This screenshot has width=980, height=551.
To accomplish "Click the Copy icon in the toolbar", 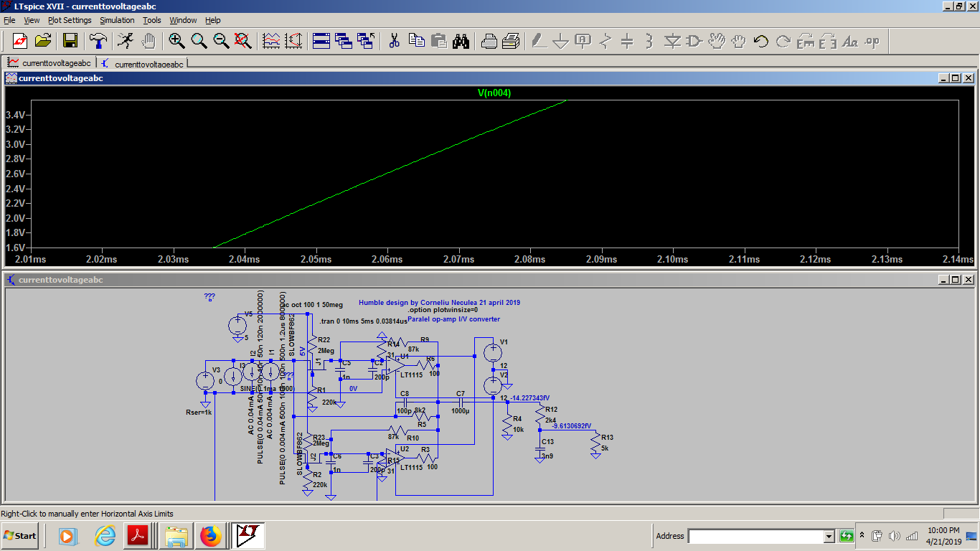I will point(416,41).
